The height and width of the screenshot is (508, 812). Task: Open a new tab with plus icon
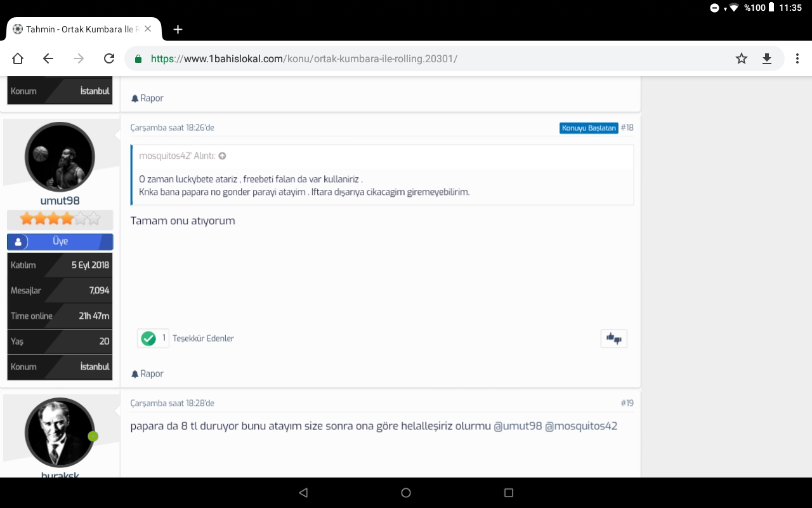pos(178,29)
